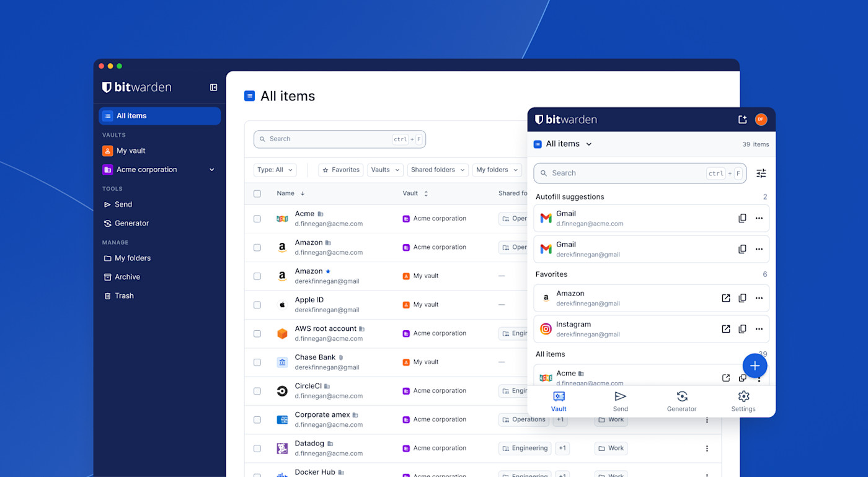Screen dimensions: 868x477
Task: Open more options for the Instagram favorite
Action: (x=759, y=329)
